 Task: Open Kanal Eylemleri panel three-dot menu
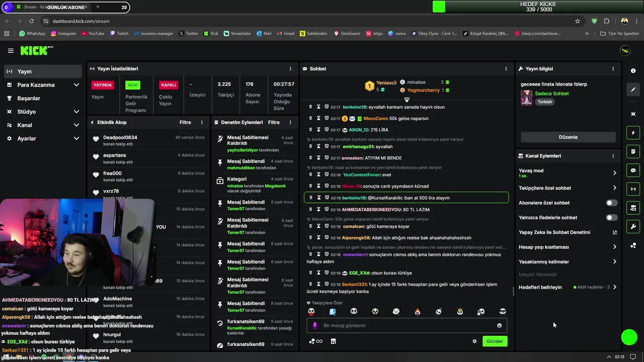pos(613,156)
